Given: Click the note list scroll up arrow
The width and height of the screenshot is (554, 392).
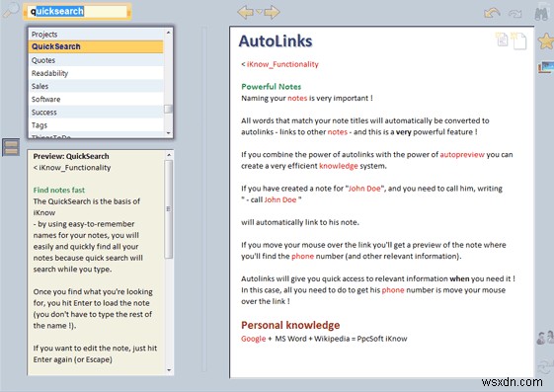Looking at the screenshot, I should [168, 33].
